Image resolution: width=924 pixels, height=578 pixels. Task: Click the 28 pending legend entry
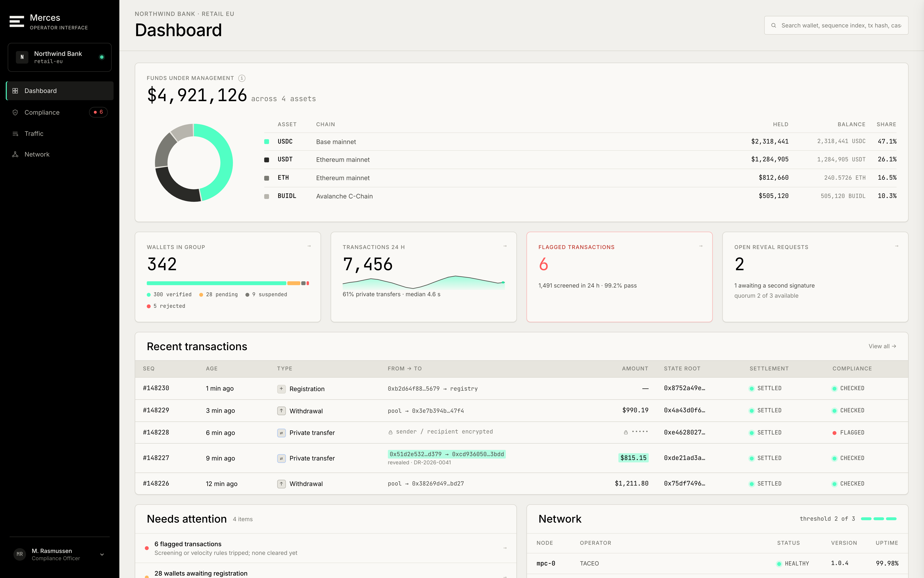coord(218,295)
